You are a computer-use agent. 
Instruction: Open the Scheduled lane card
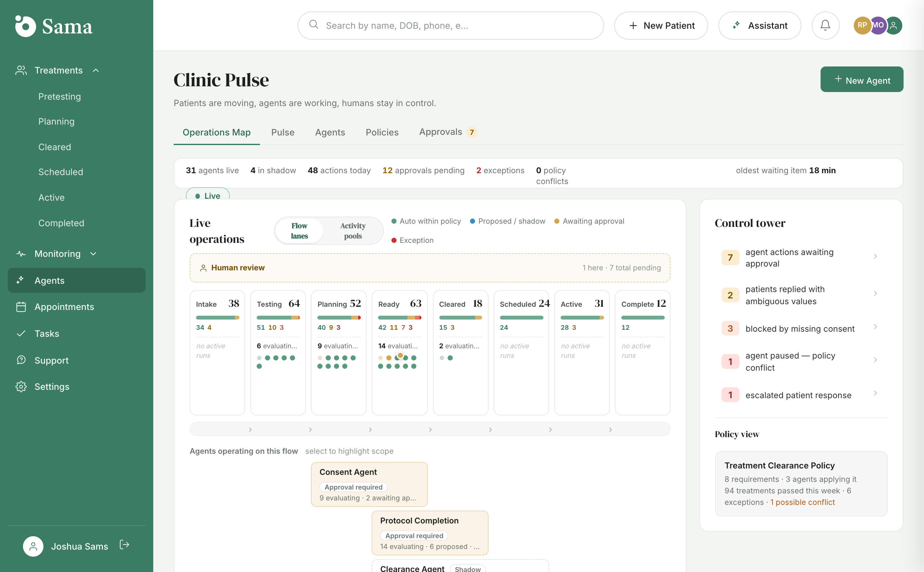pyautogui.click(x=521, y=352)
